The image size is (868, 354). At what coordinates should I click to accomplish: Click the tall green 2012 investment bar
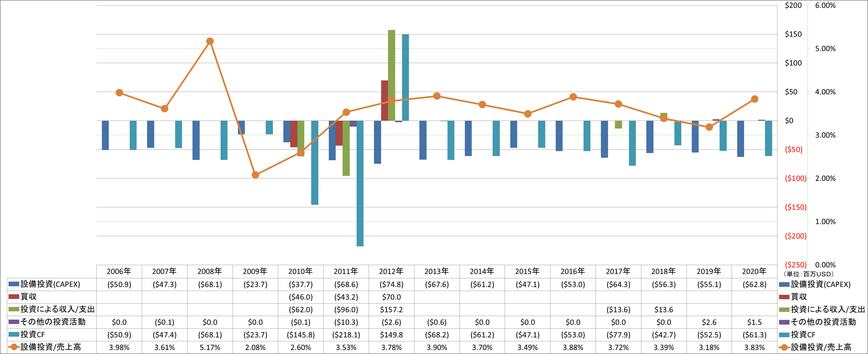point(391,75)
